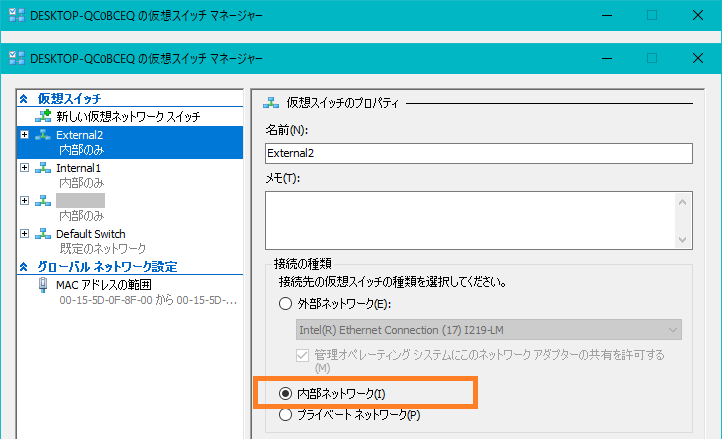The width and height of the screenshot is (722, 439).
Task: Toggle management OS adapter sharing checkbox
Action: pos(304,355)
